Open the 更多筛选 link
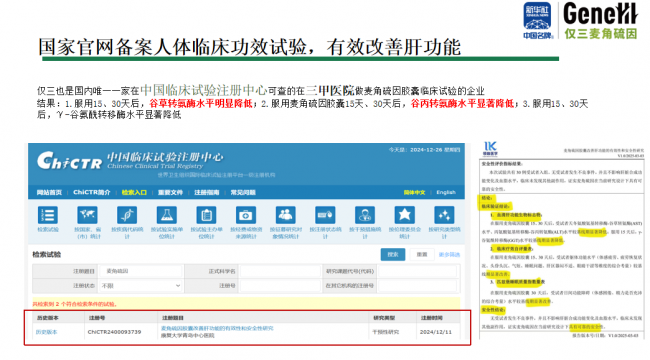Image resolution: width=650 pixels, height=360 pixels. (x=449, y=255)
